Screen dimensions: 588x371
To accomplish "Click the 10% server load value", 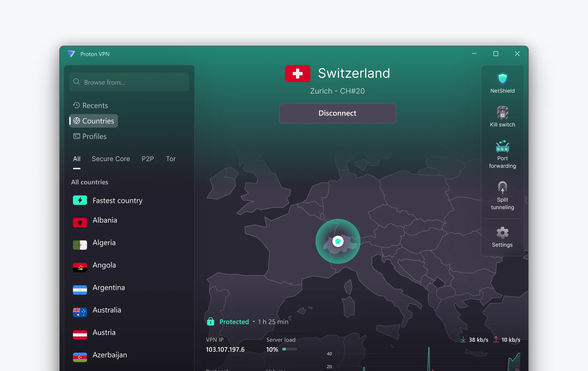I will 272,350.
